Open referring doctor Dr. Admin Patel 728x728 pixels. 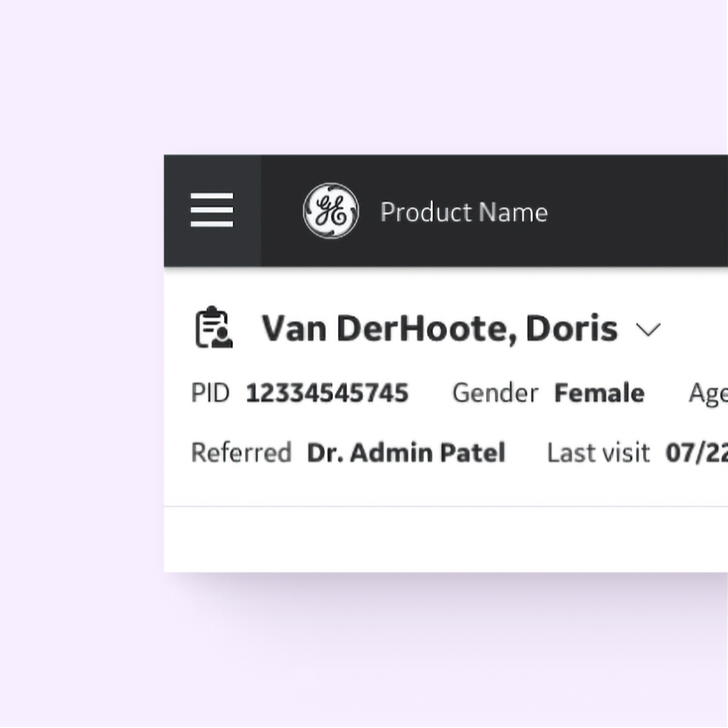coord(406,452)
